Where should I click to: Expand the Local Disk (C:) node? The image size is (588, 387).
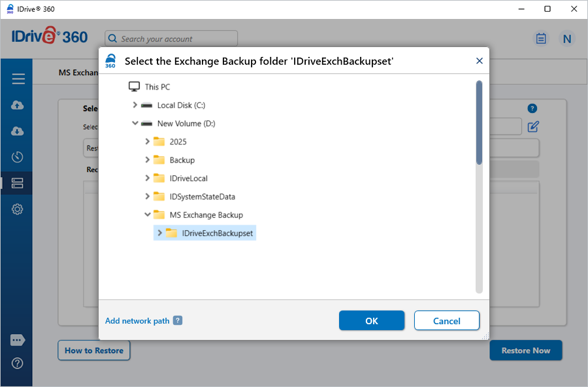click(135, 105)
